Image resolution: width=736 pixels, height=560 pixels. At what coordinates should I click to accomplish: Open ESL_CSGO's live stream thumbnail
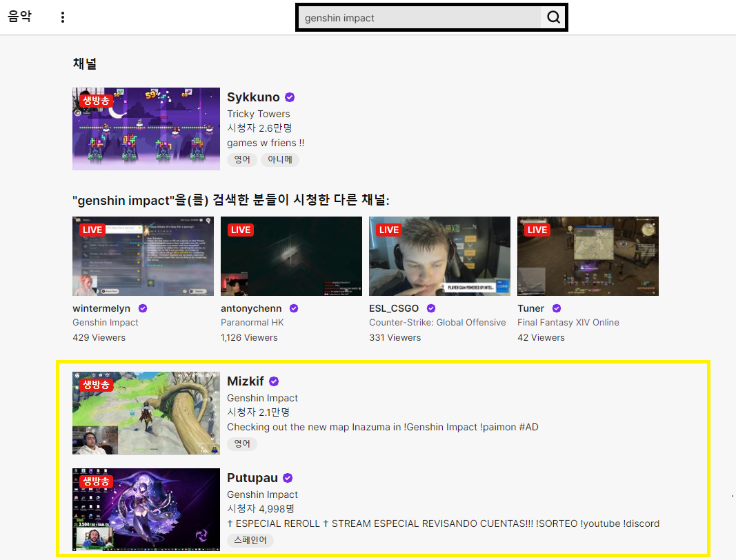439,256
